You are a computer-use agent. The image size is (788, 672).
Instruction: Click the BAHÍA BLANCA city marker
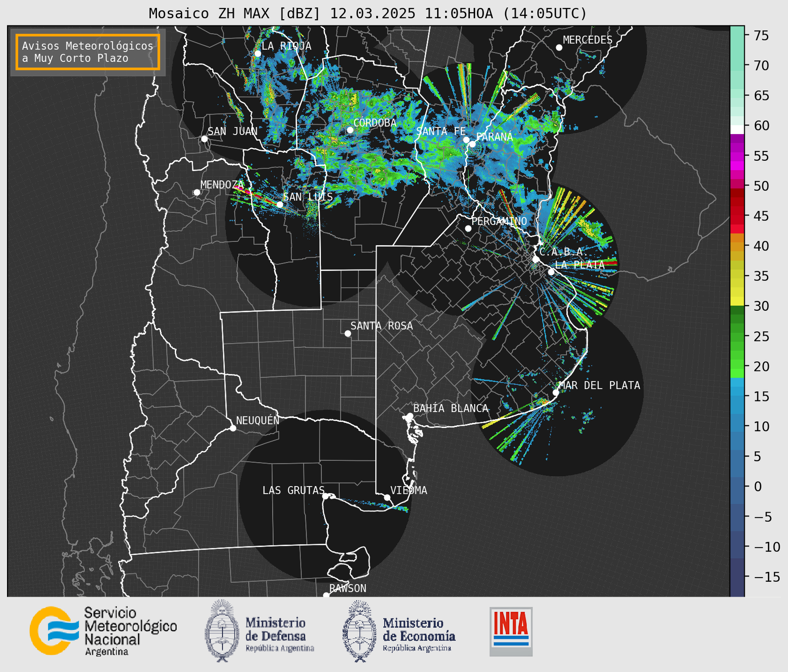click(410, 416)
